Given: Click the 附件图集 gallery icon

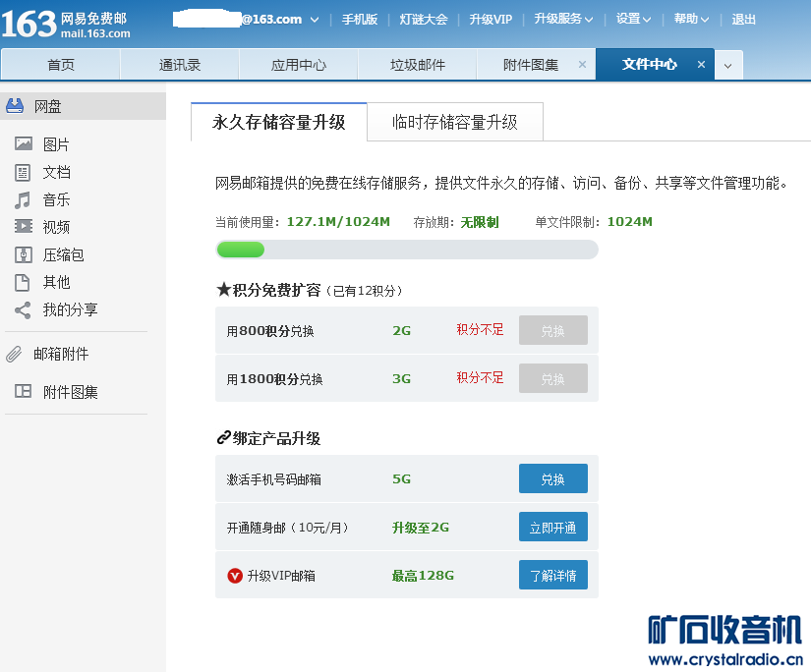Looking at the screenshot, I should [x=24, y=391].
